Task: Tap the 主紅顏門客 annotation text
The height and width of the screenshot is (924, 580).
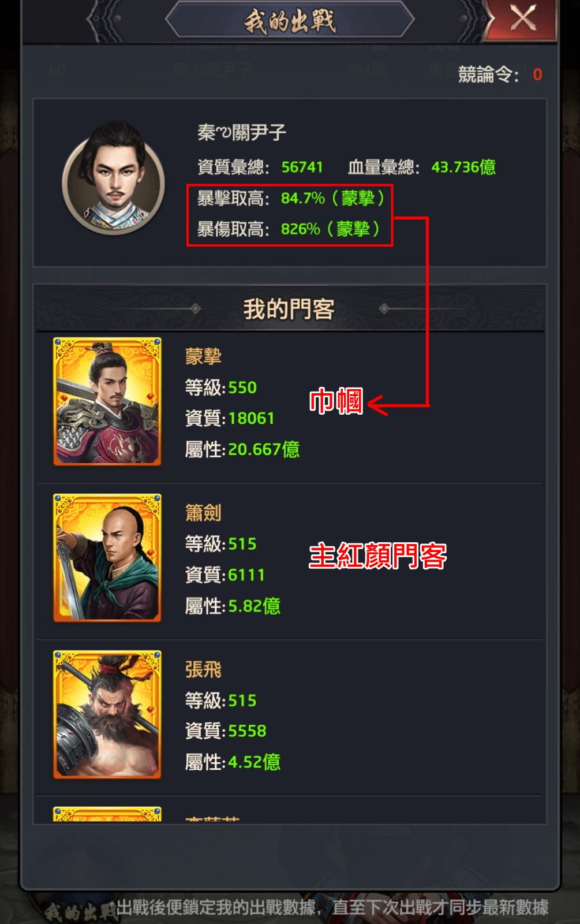Action: [378, 556]
